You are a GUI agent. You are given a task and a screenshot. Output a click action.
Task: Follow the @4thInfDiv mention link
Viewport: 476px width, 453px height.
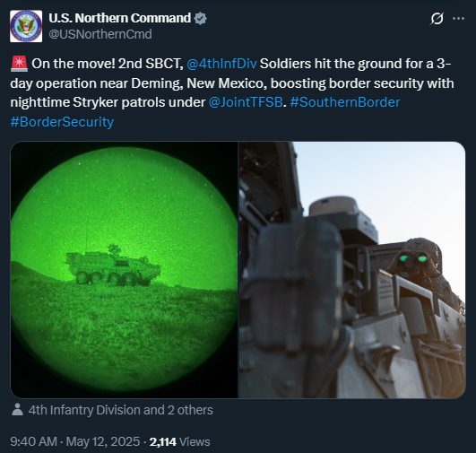[221, 64]
